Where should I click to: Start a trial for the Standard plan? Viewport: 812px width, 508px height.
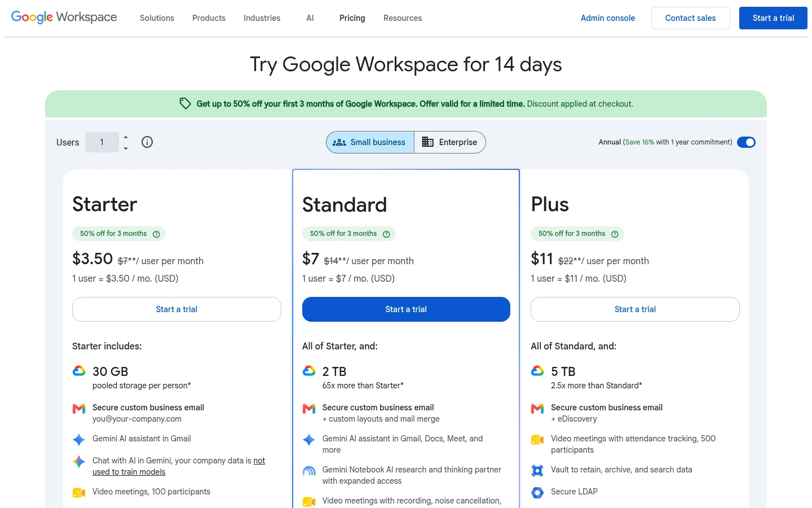coord(406,309)
